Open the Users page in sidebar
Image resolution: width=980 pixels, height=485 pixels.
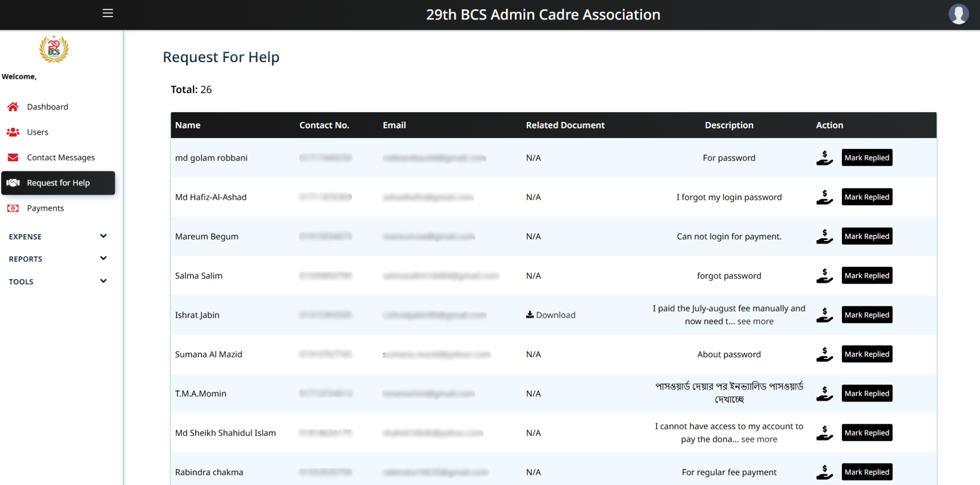[38, 132]
